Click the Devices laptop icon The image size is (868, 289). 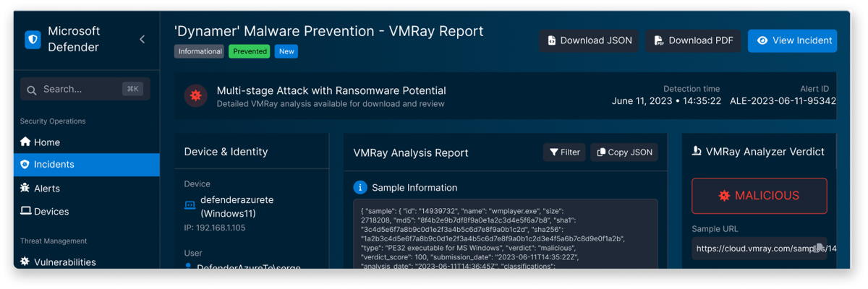[25, 211]
